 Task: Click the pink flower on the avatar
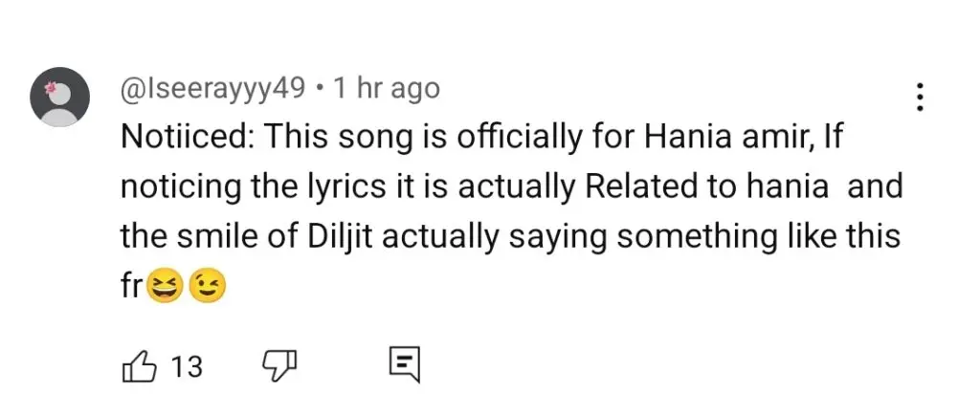pos(52,88)
